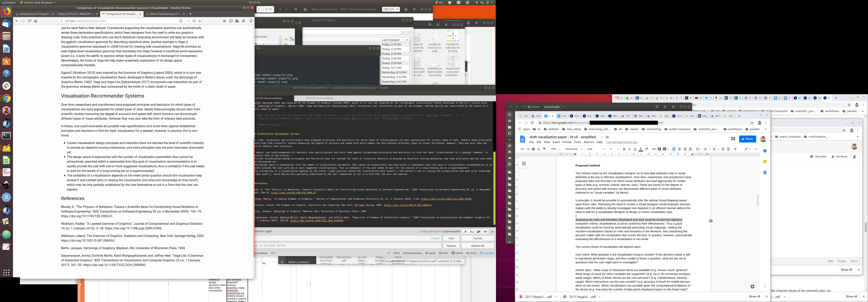Open the 100% zoom dropdown in Docs
This screenshot has height=302, width=868.
coord(555,149)
